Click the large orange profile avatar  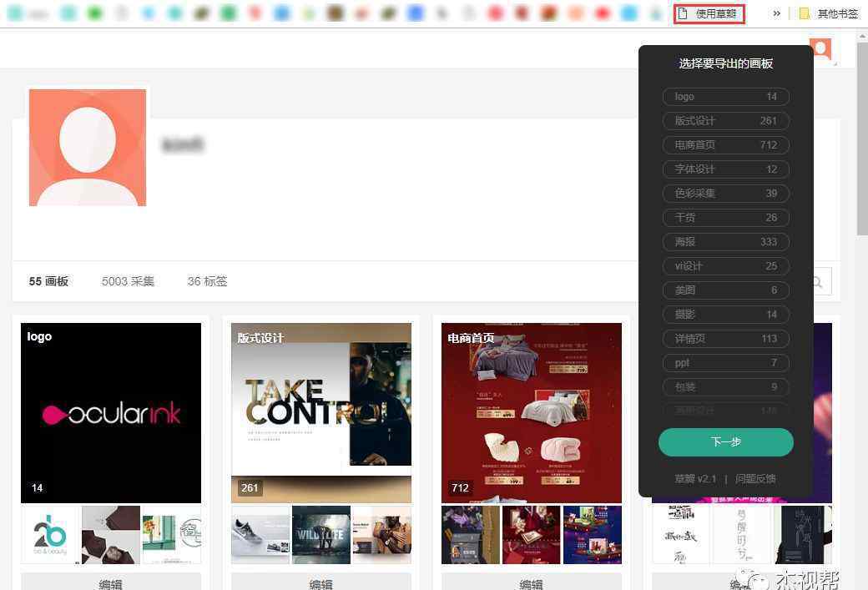(x=88, y=147)
